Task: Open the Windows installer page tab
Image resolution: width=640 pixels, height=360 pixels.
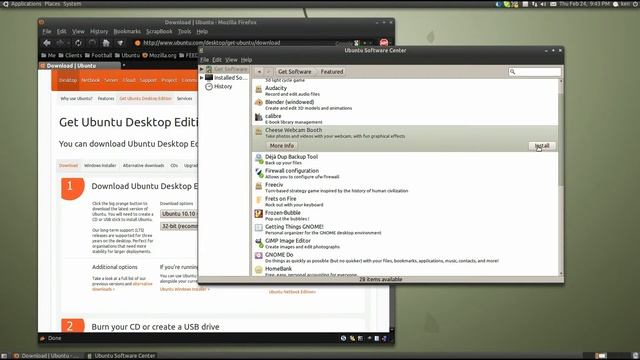Action: click(x=100, y=166)
